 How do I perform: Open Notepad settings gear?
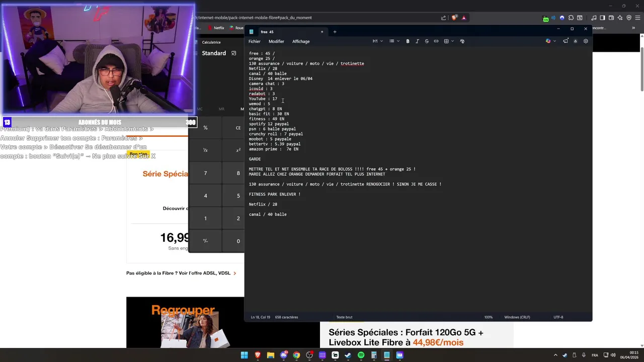tap(586, 41)
